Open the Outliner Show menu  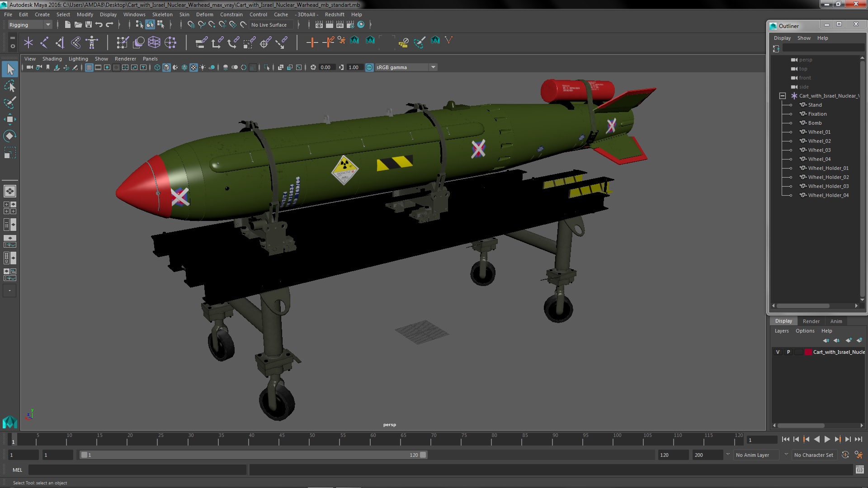[x=804, y=38]
